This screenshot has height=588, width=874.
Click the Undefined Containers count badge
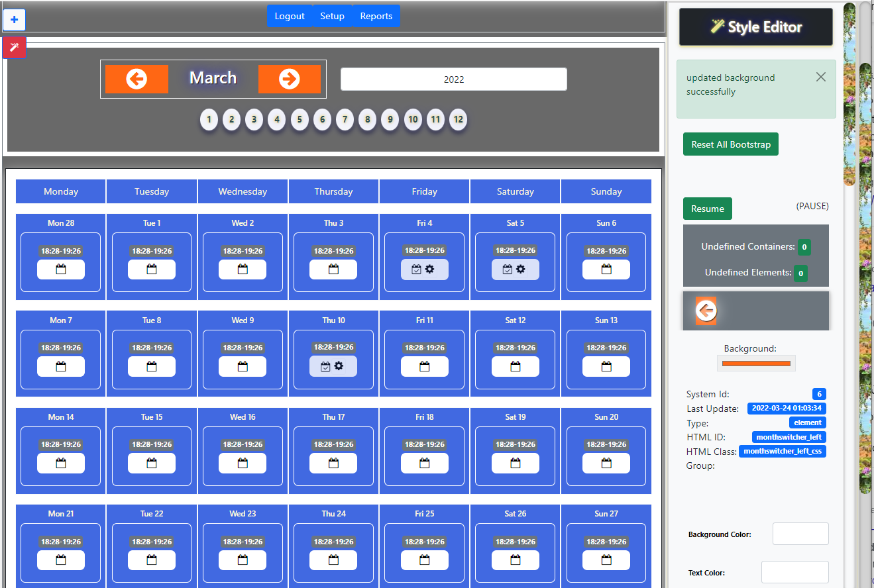(x=804, y=247)
